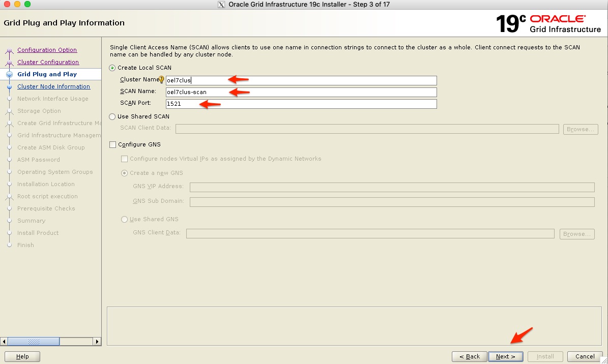Select Grid Plug and Play step
Image resolution: width=608 pixels, height=364 pixels.
(47, 74)
